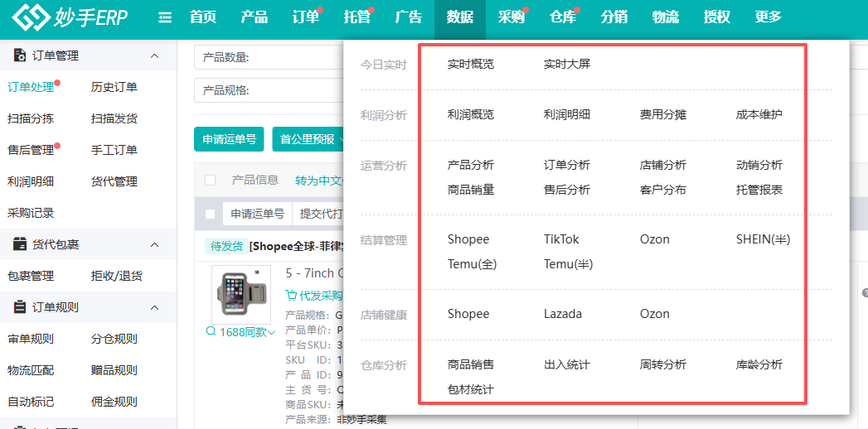Image resolution: width=868 pixels, height=429 pixels.
Task: Open the 更多 top menu
Action: (x=769, y=17)
